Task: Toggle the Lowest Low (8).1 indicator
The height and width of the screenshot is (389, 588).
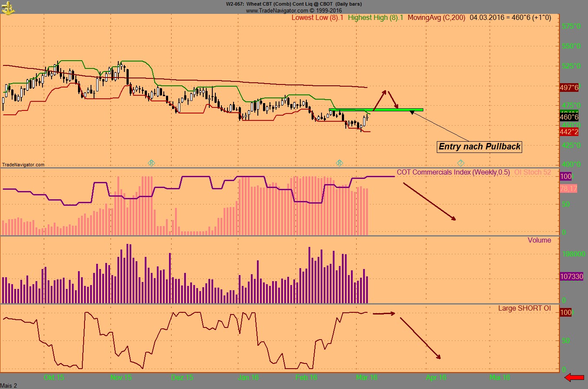Action: (x=318, y=18)
